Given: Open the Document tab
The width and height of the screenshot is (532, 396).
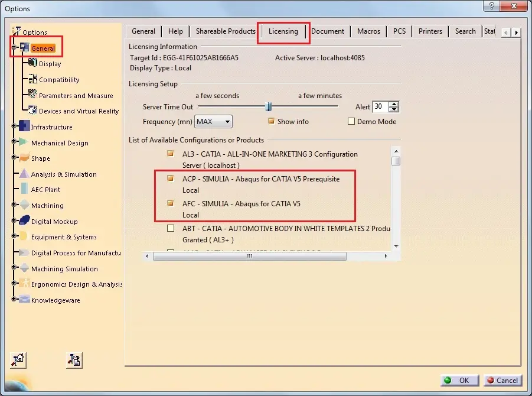Looking at the screenshot, I should 328,31.
